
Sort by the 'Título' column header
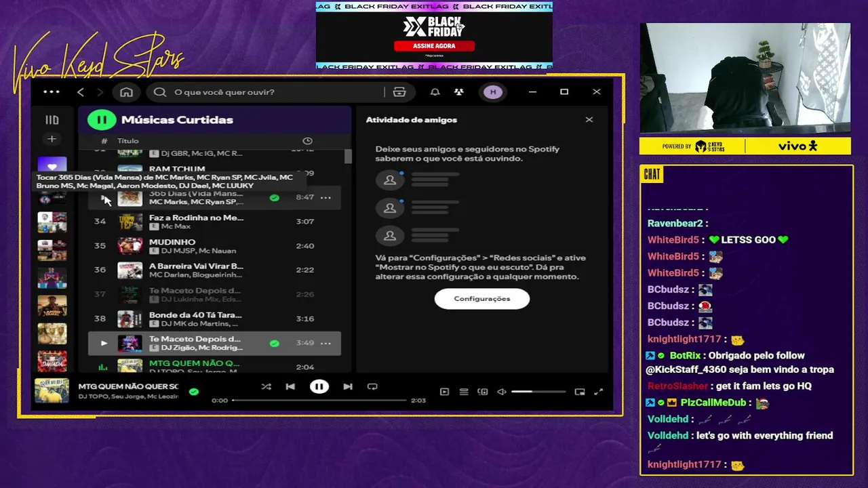tap(127, 141)
